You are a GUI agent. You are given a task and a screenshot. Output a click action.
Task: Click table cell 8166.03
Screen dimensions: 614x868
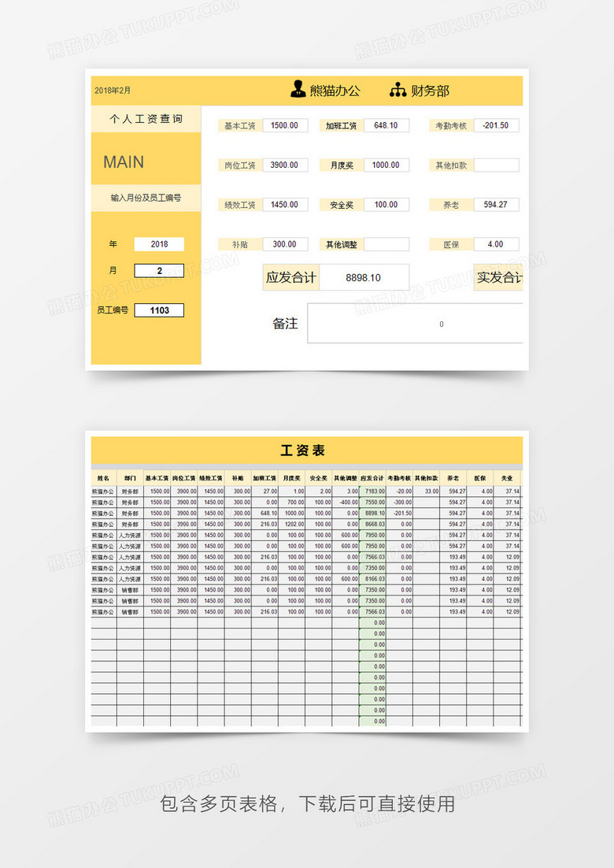click(372, 579)
